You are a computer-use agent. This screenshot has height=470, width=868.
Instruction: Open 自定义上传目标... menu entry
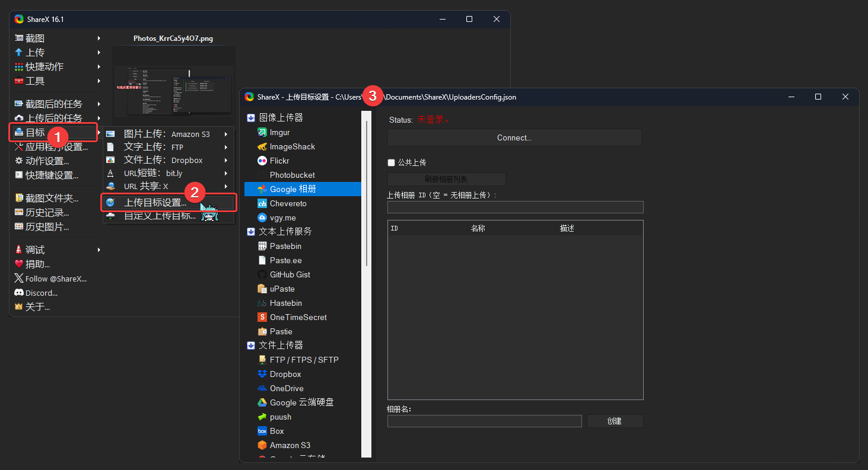pos(168,216)
